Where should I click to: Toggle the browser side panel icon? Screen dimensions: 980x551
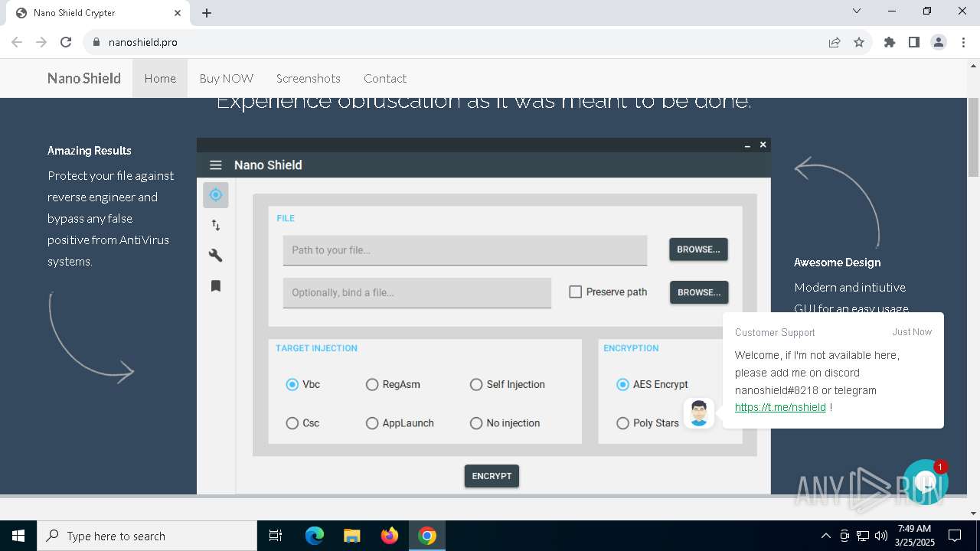click(x=914, y=42)
